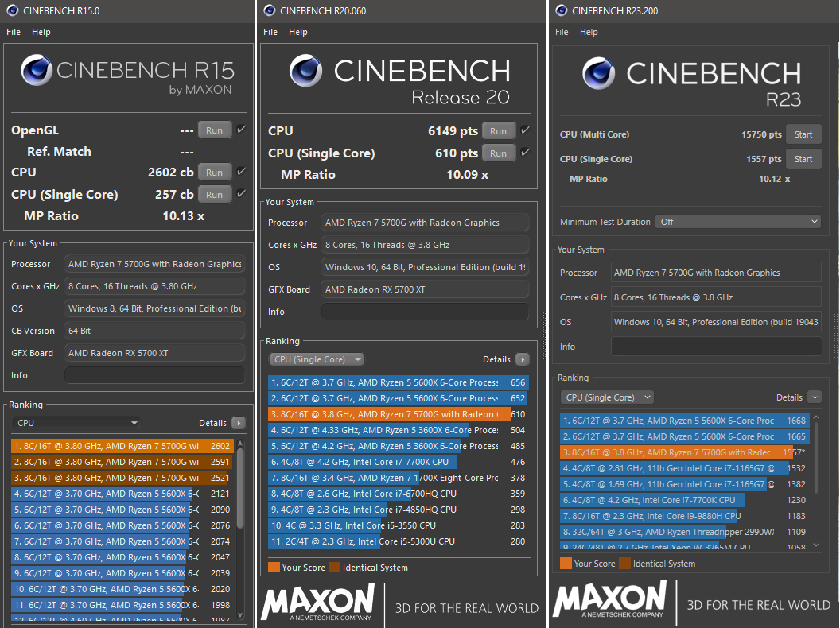Select R20 row Ryzen 7 1700X Eight-Core
This screenshot has width=840, height=628.
coord(399,478)
